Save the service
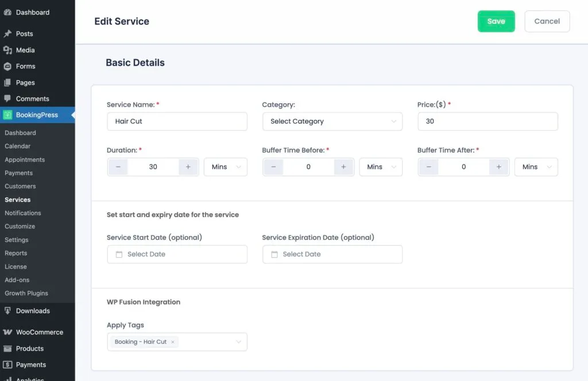The width and height of the screenshot is (588, 381). [496, 21]
